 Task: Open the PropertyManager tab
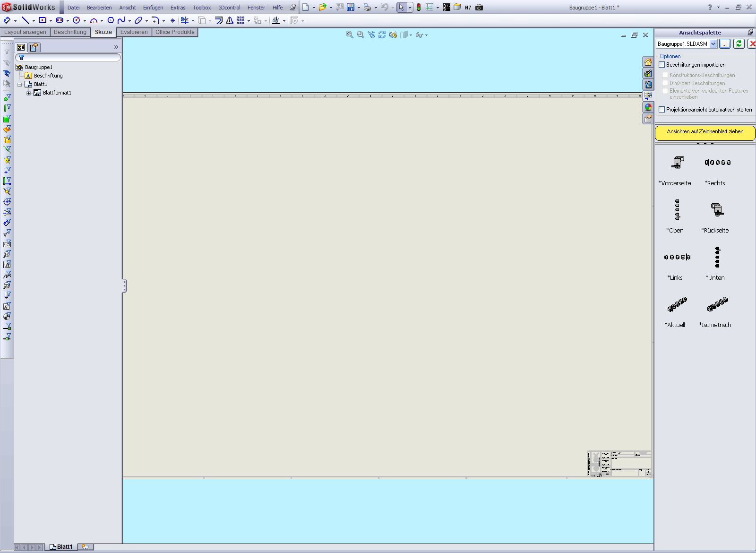point(34,47)
